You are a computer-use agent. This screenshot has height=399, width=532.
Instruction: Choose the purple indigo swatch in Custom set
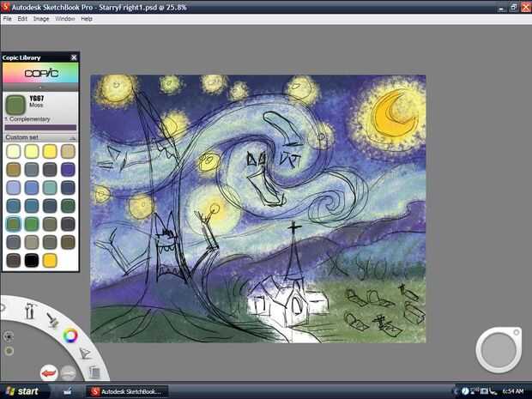tap(68, 169)
